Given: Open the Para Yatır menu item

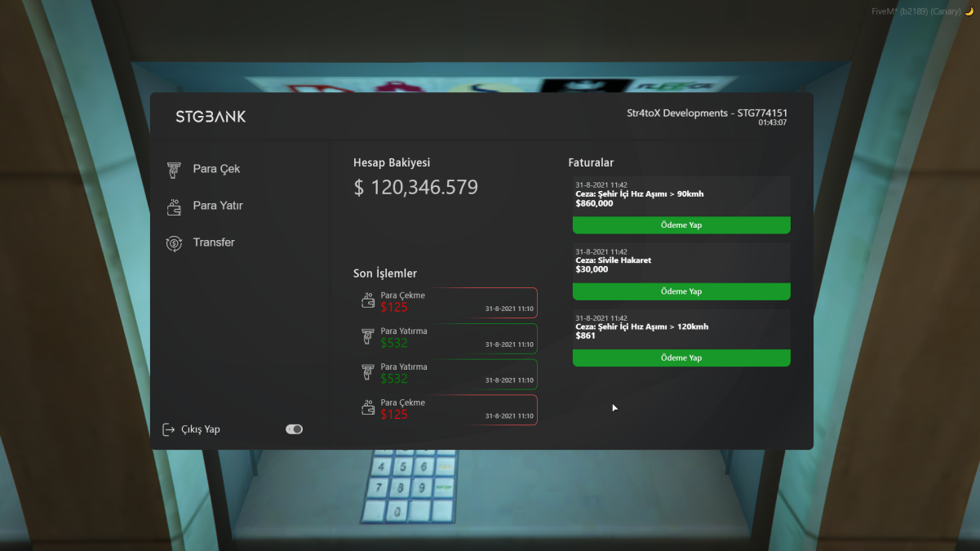Looking at the screenshot, I should 218,206.
